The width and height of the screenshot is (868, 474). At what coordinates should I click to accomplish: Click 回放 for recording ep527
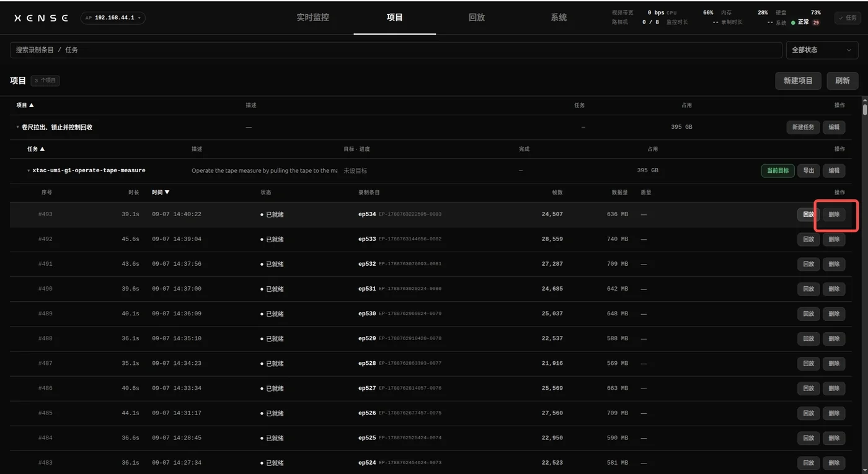click(808, 388)
